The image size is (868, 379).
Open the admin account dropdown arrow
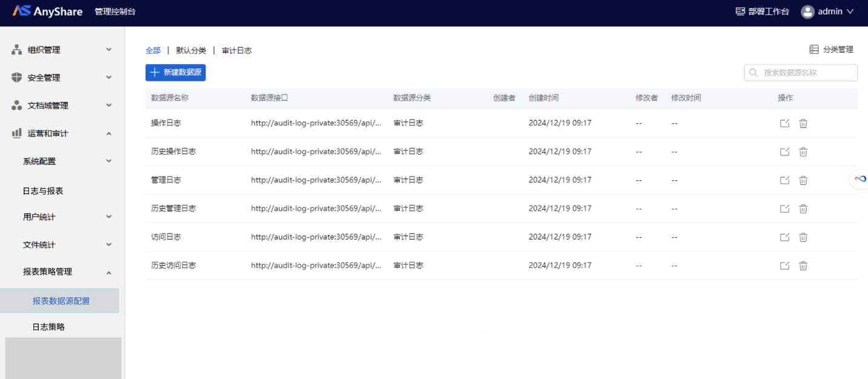click(850, 12)
